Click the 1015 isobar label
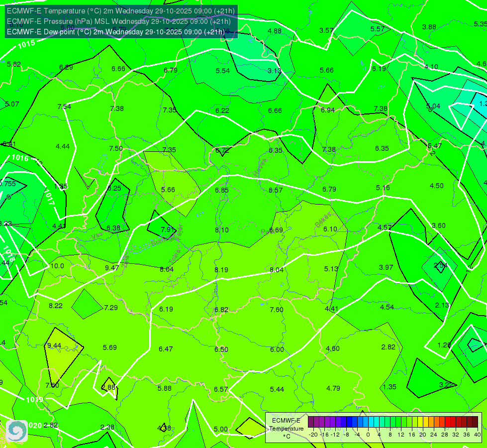Screen dimensions: 487x448 [x=26, y=44]
